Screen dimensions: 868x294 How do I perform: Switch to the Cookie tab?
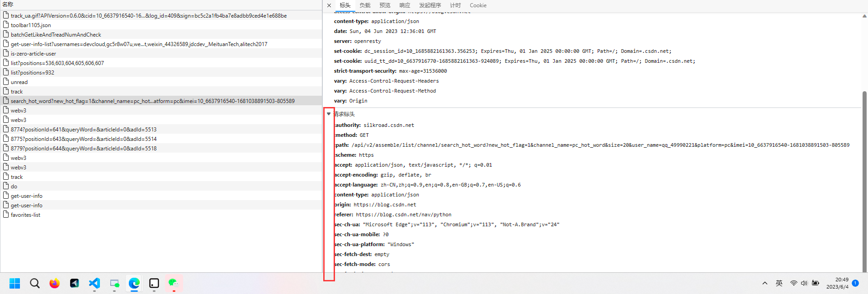click(x=478, y=5)
